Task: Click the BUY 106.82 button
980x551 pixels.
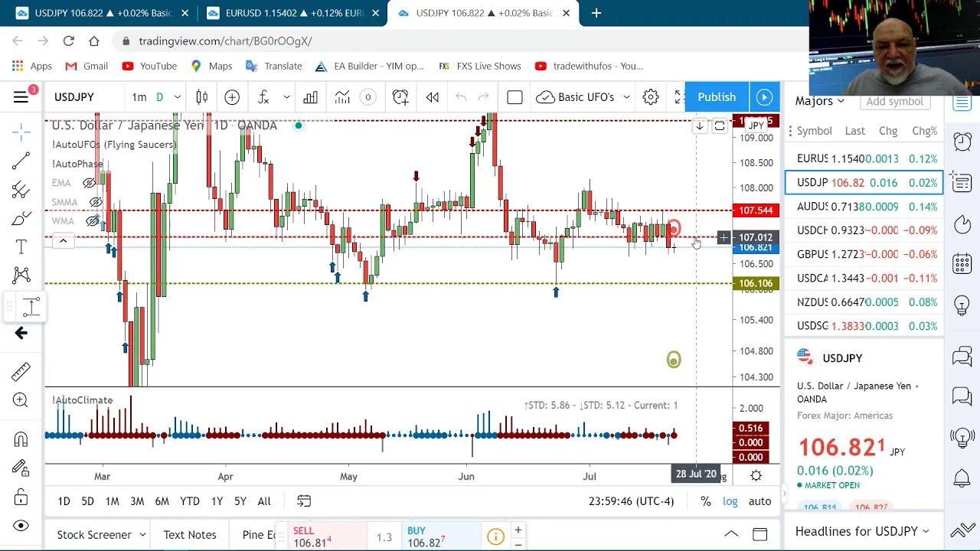Action: tap(443, 537)
